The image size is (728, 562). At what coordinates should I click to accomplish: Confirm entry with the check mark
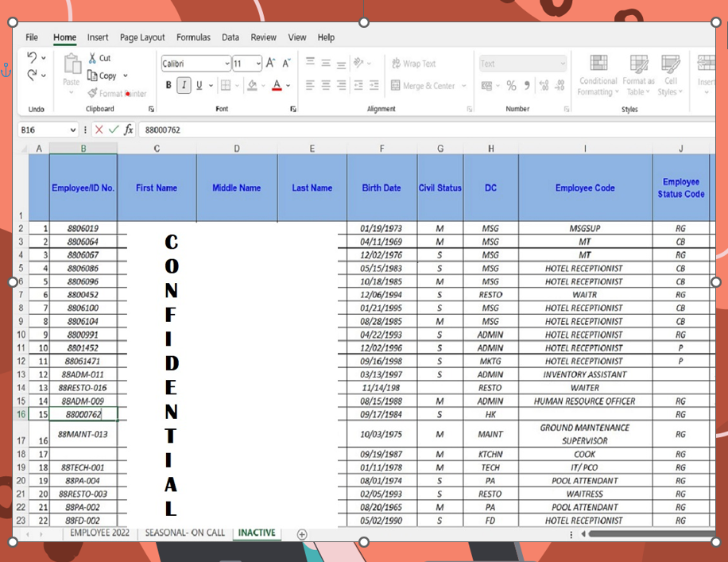coord(114,130)
